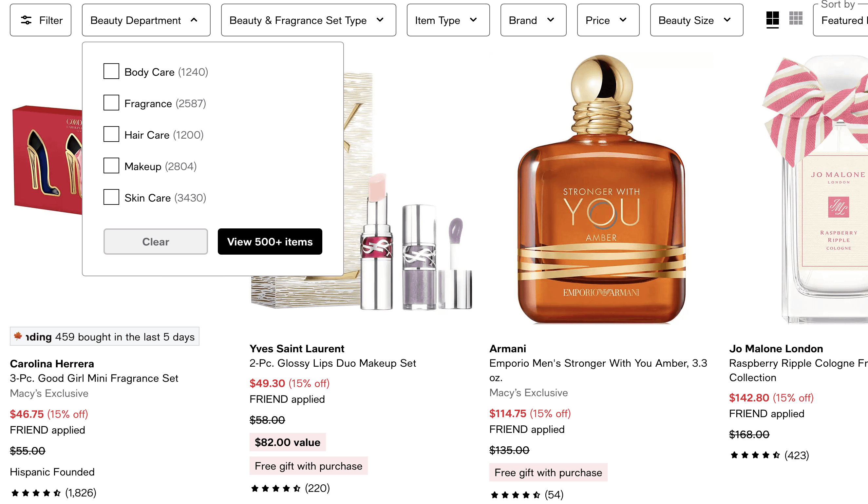The image size is (868, 504).
Task: Open Beauty & Fragrance Set Type menu
Action: coord(308,20)
